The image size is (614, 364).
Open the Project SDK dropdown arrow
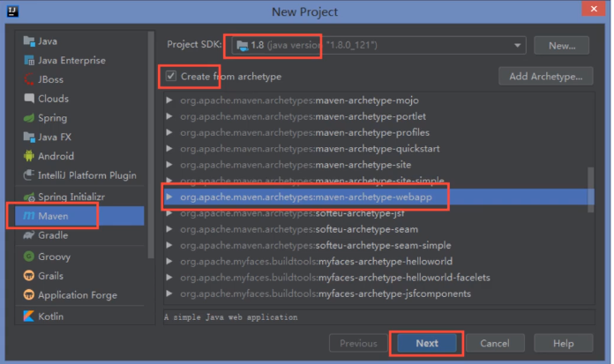[517, 46]
